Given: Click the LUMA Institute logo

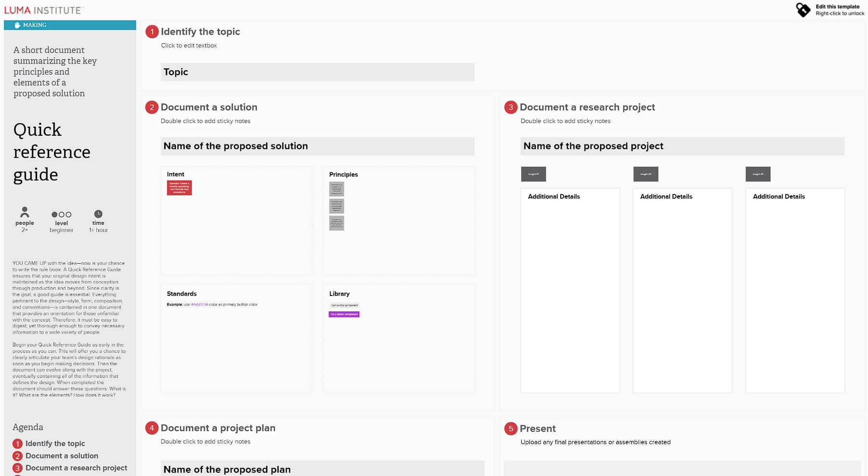Looking at the screenshot, I should [43, 10].
